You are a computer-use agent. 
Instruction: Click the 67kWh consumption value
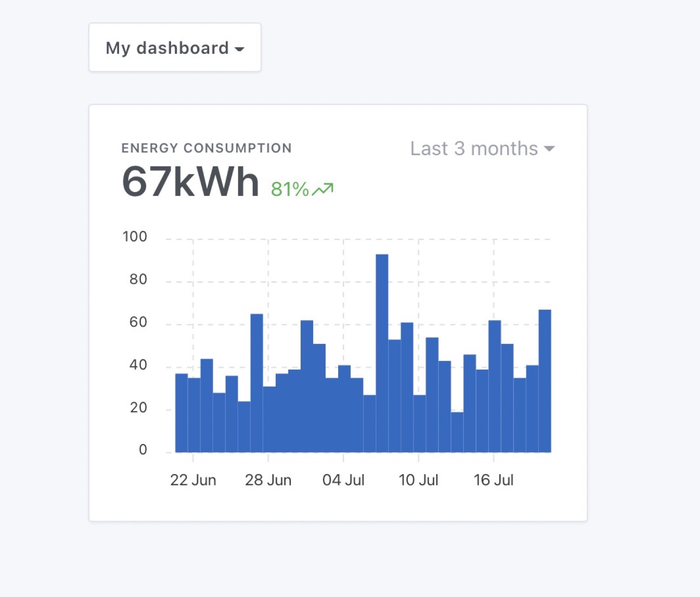pos(190,182)
